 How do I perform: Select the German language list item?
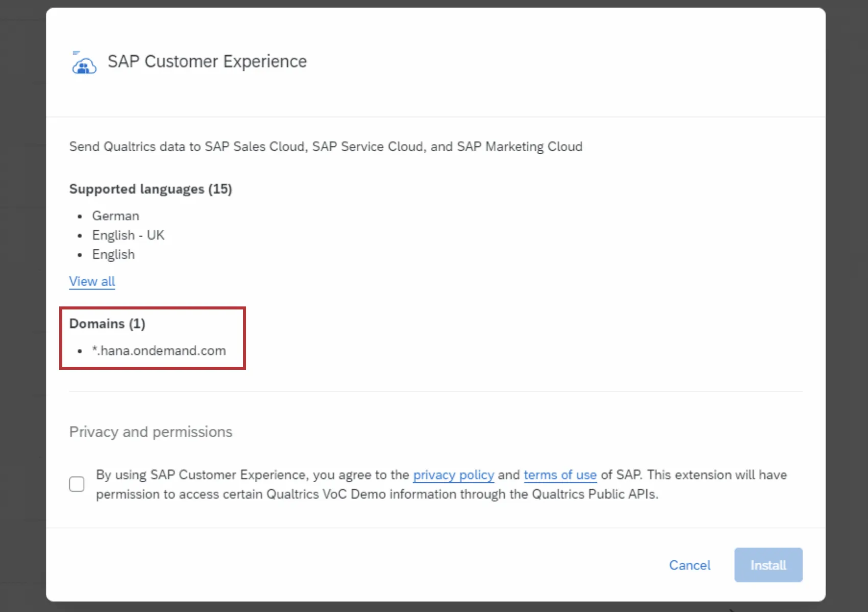tap(116, 216)
